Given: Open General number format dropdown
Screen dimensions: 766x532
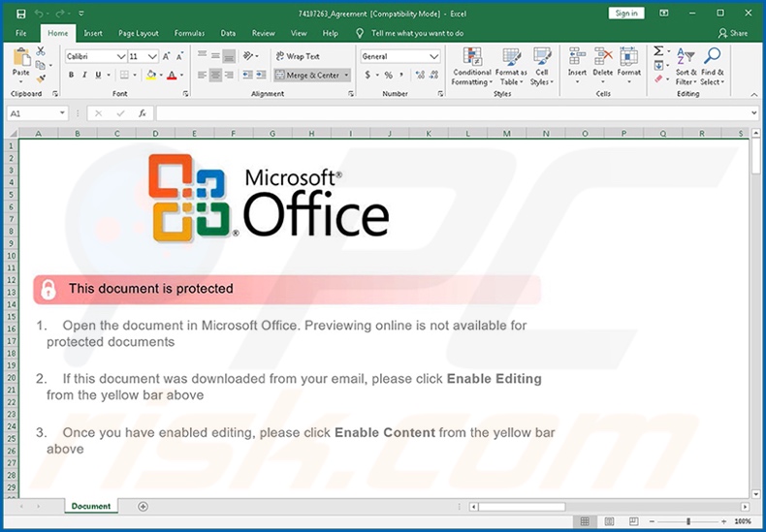Looking at the screenshot, I should coord(433,56).
